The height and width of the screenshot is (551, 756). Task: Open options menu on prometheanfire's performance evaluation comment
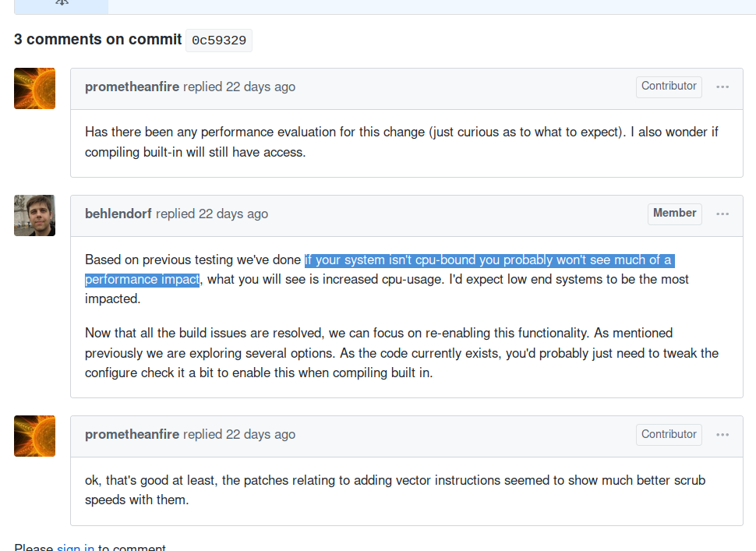pyautogui.click(x=722, y=87)
